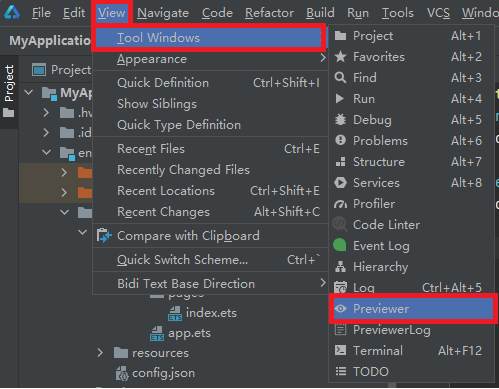The width and height of the screenshot is (499, 389).
Task: Open the PreviewerLog tool window
Action: [x=412, y=330]
